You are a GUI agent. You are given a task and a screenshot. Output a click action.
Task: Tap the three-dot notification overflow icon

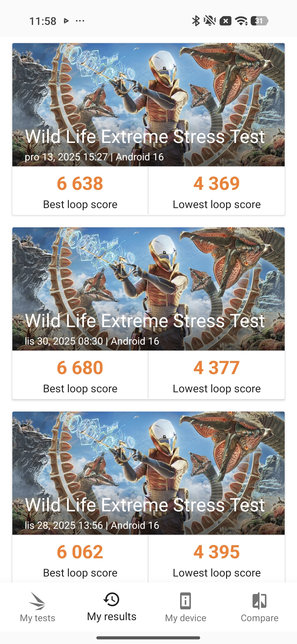point(80,21)
